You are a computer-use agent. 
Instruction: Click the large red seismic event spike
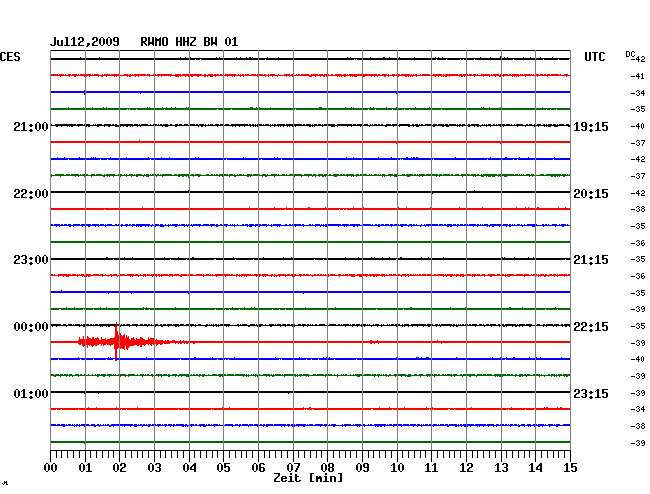tap(116, 341)
